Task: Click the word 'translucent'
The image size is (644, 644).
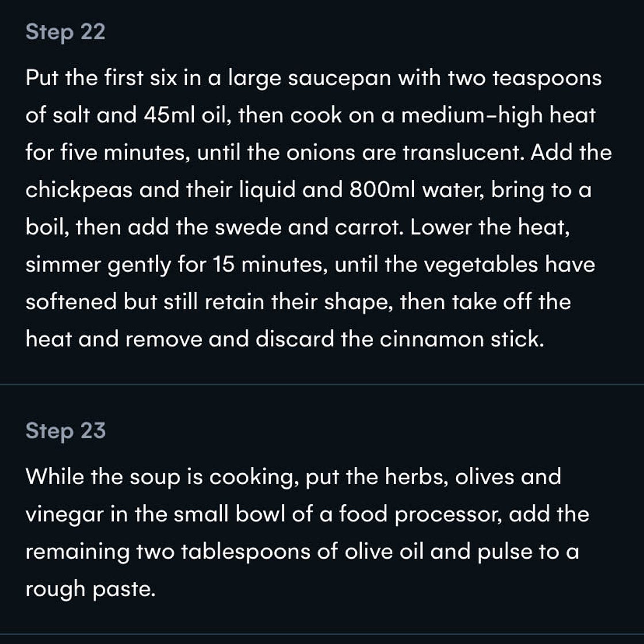Action: 462,153
